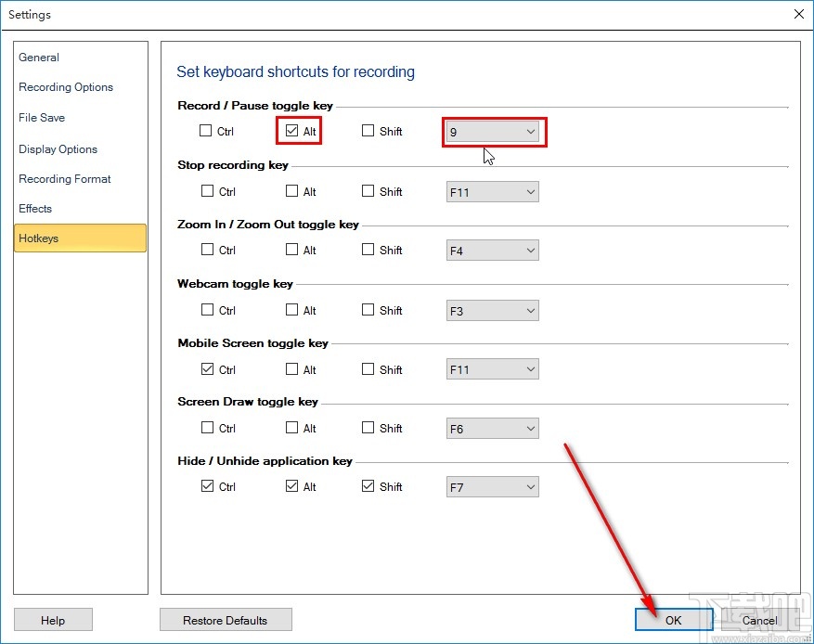Uncheck Shift for Hide / Unhide application key
The width and height of the screenshot is (814, 644).
click(x=368, y=486)
